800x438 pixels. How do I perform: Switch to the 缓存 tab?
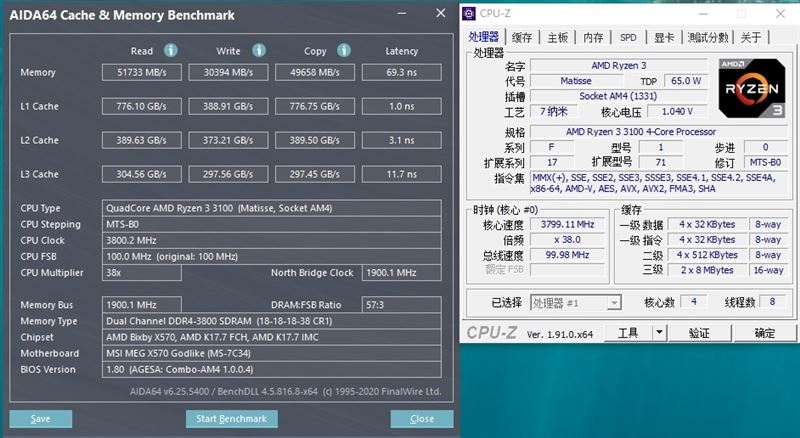[x=522, y=37]
